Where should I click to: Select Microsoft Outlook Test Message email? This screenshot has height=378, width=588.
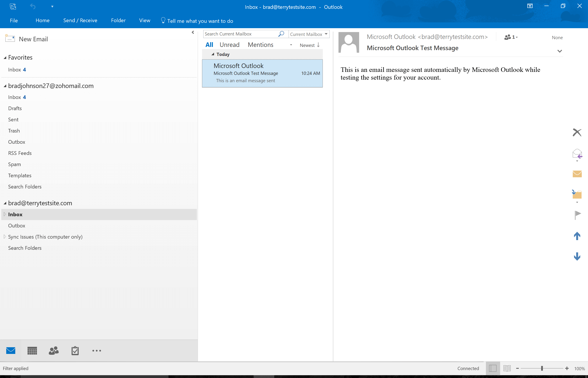click(x=262, y=73)
